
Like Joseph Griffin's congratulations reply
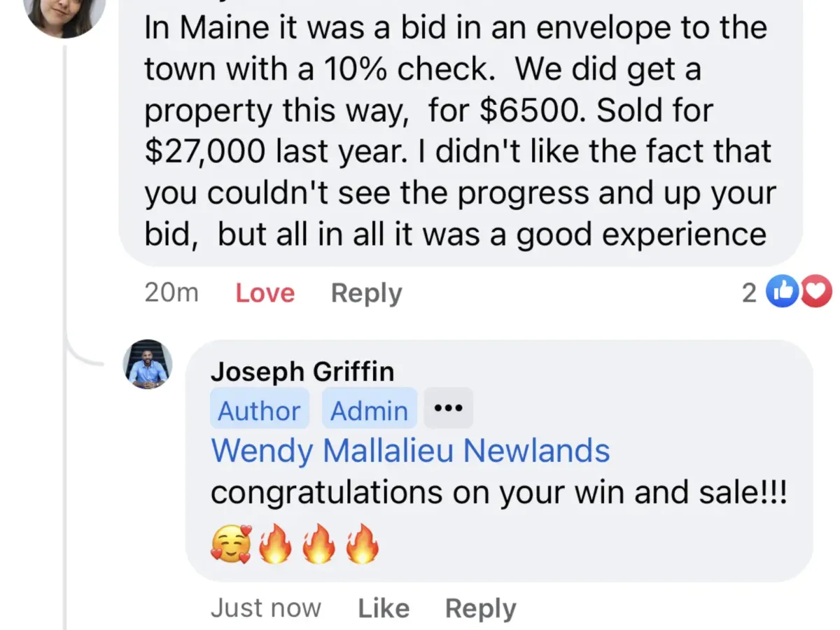coord(383,608)
